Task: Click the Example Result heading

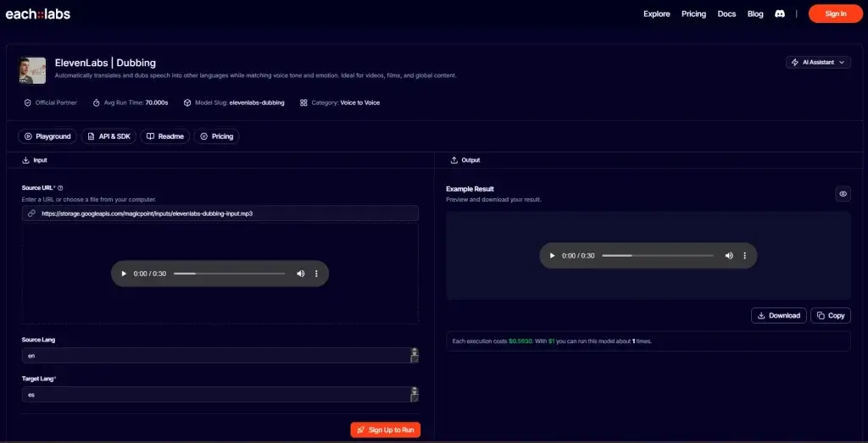Action: 470,189
